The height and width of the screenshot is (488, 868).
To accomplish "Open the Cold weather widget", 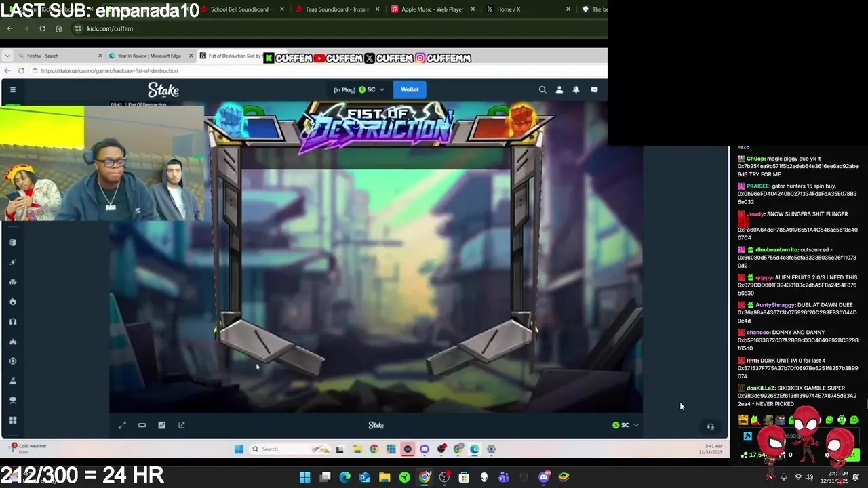I will pos(28,448).
